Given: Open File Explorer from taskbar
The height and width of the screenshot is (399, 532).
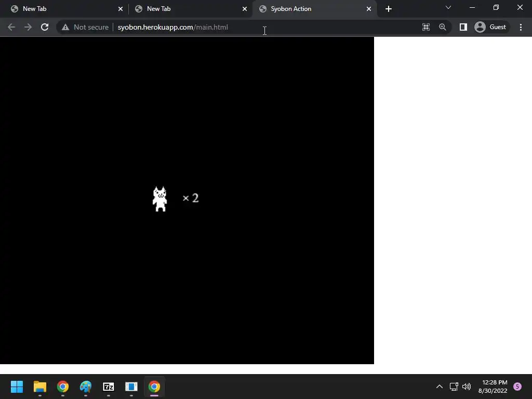Looking at the screenshot, I should (x=39, y=387).
